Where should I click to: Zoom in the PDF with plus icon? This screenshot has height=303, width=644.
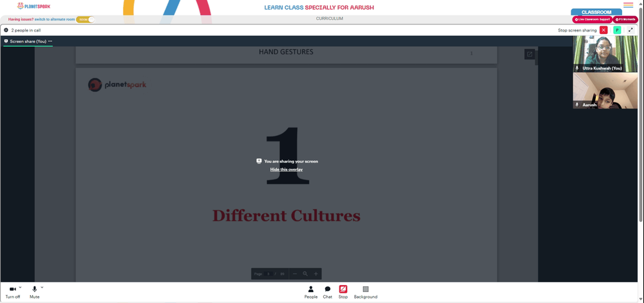tap(316, 274)
